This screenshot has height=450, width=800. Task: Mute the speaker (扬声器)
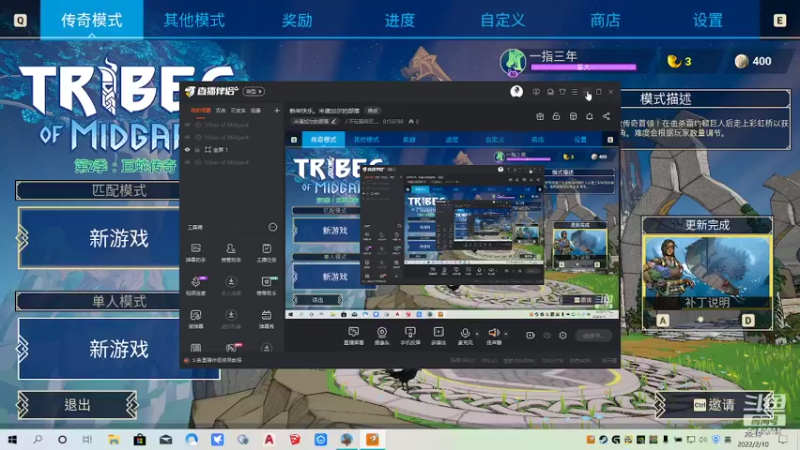point(493,336)
